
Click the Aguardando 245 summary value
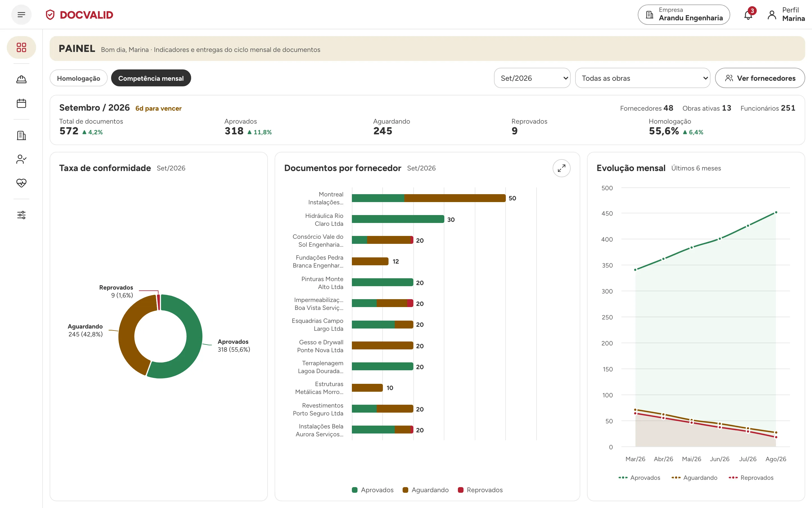pos(383,131)
